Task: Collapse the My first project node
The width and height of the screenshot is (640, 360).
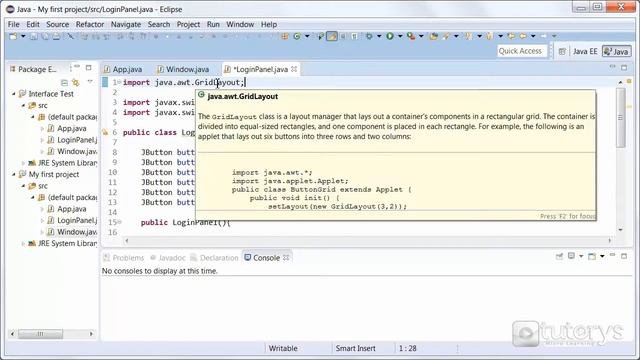Action: tap(13, 174)
